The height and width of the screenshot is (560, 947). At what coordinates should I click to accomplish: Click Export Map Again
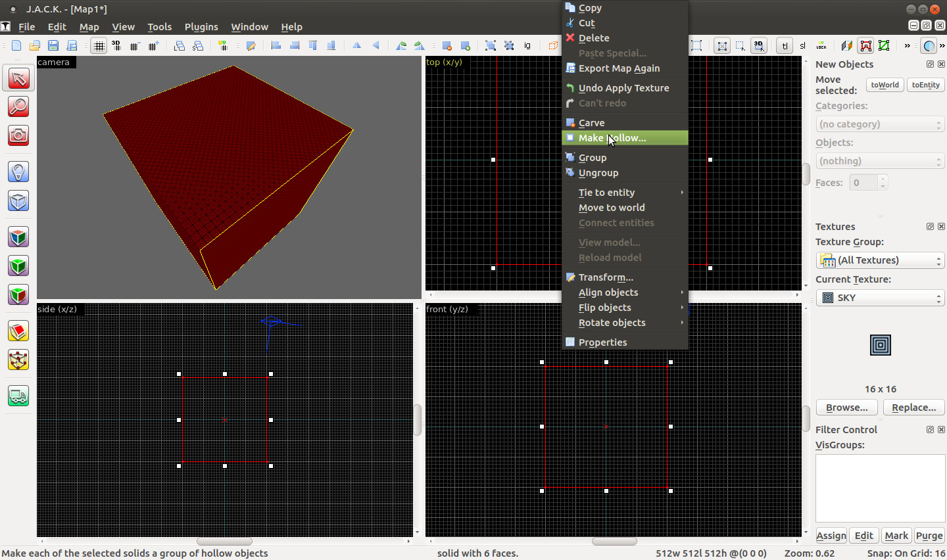click(625, 68)
